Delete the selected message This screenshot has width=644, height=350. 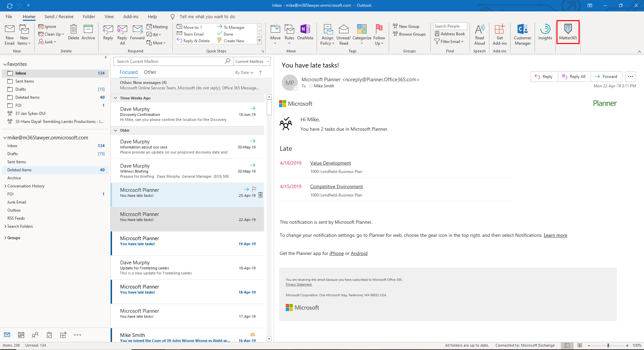pyautogui.click(x=73, y=32)
